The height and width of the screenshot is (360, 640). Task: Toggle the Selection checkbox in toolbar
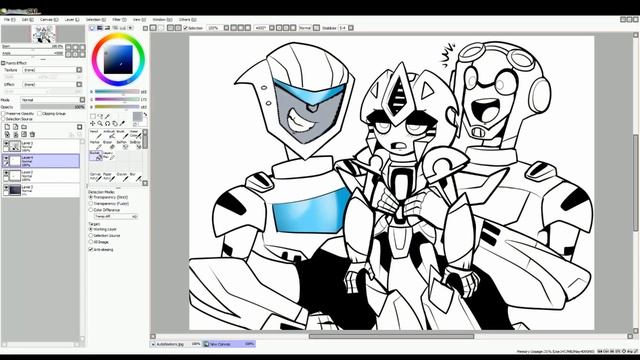(186, 28)
